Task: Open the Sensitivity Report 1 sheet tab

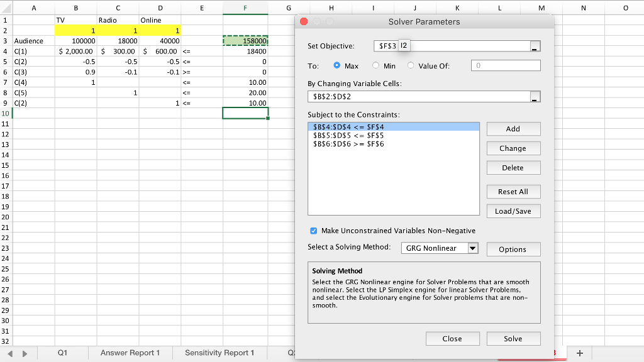Action: (x=219, y=353)
